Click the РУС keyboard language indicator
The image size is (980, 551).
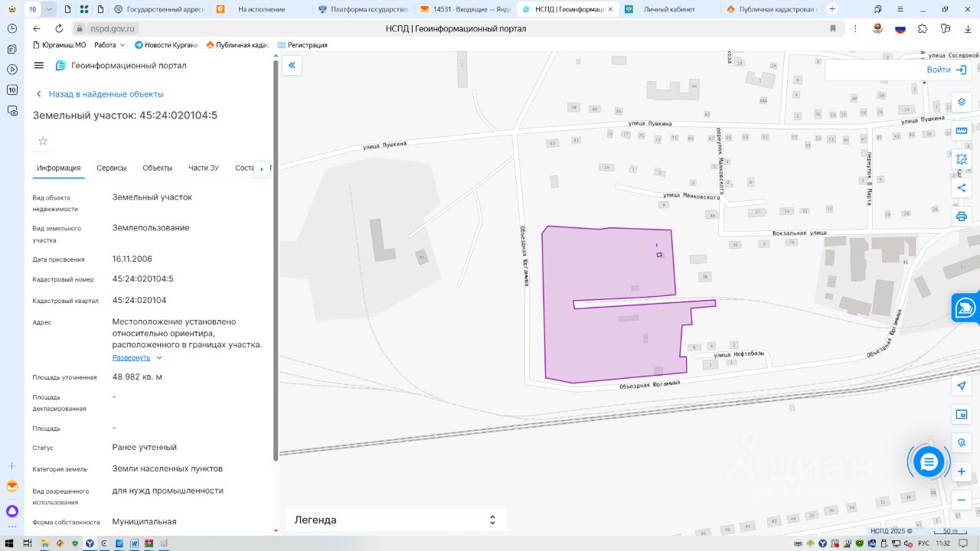coord(923,543)
